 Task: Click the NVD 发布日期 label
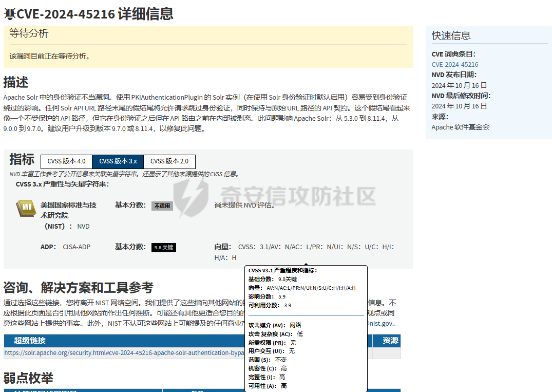click(x=454, y=74)
